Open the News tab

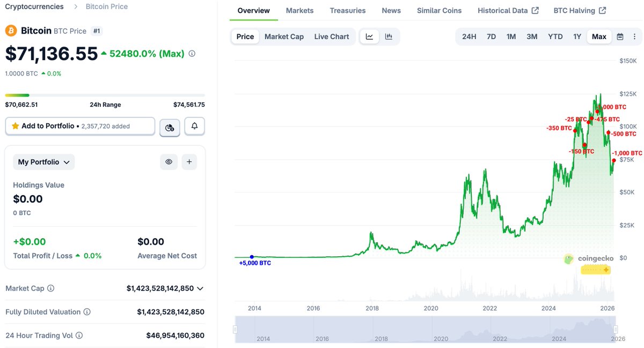(x=391, y=10)
